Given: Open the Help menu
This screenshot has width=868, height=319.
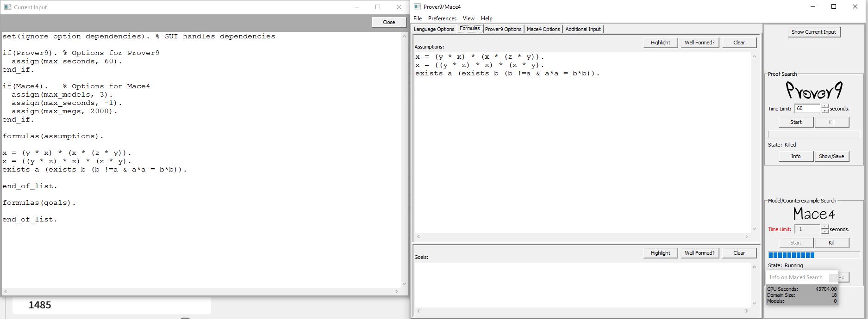Looking at the screenshot, I should pyautogui.click(x=487, y=18).
